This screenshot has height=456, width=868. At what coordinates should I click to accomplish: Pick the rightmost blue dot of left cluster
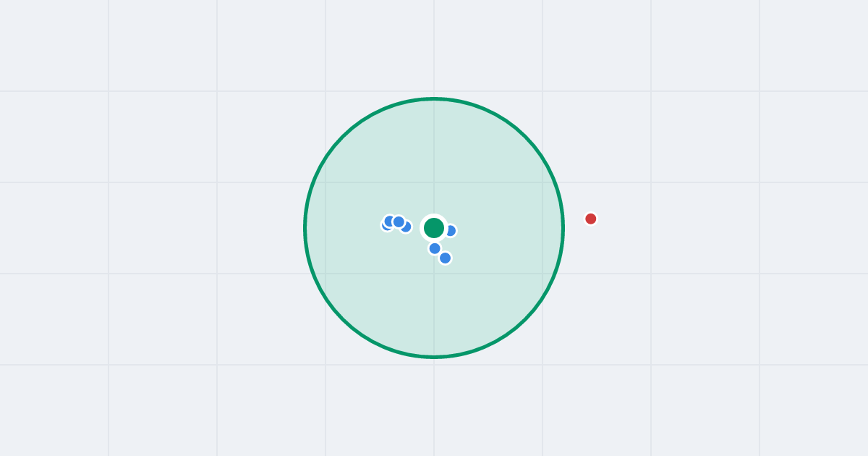coord(407,227)
